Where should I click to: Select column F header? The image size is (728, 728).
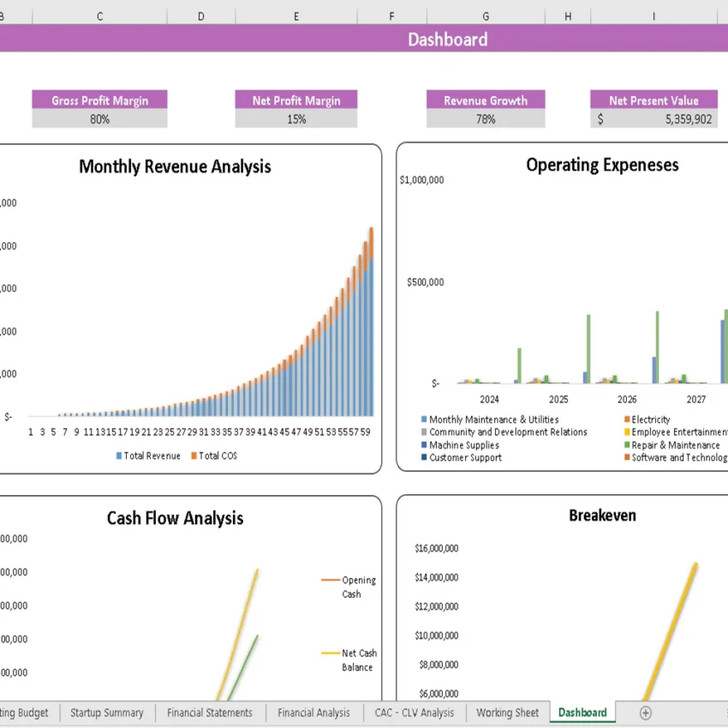click(x=391, y=15)
